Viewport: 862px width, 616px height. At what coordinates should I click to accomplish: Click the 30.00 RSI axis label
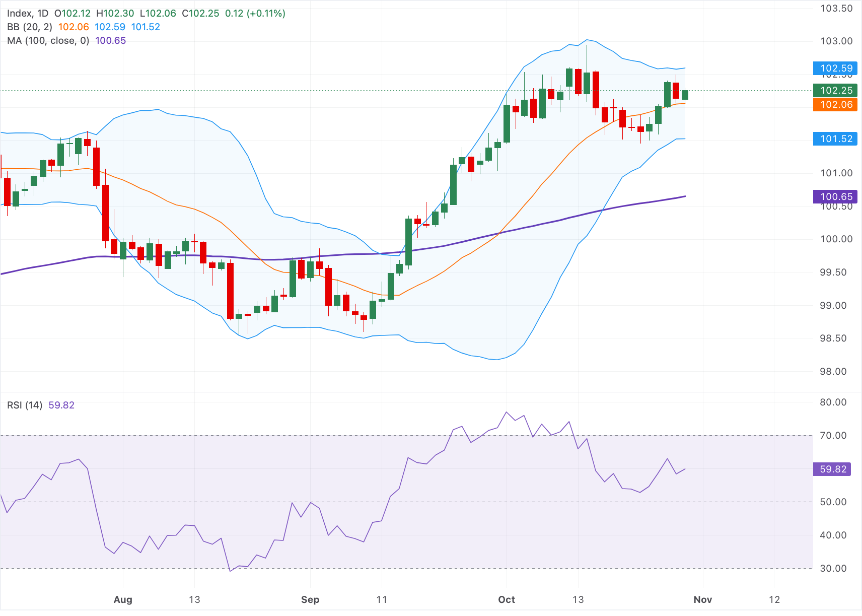(x=833, y=568)
